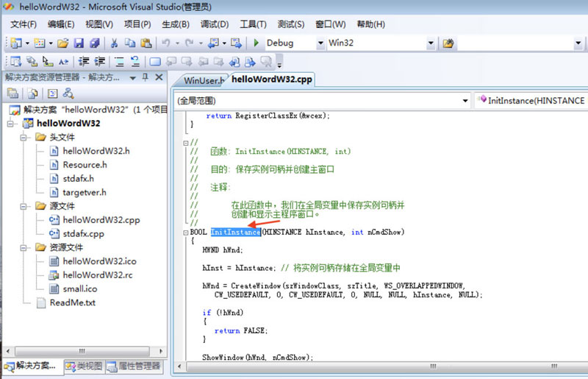Viewport: 588px width, 379px height.
Task: Open the 帮助(H) menu
Action: tap(371, 24)
